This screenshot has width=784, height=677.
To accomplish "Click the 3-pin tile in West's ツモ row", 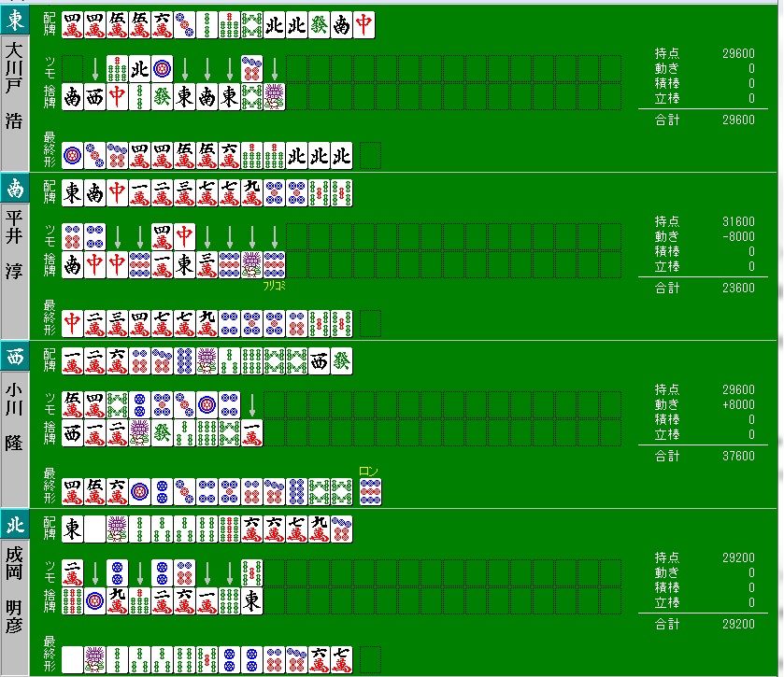I will pyautogui.click(x=184, y=404).
